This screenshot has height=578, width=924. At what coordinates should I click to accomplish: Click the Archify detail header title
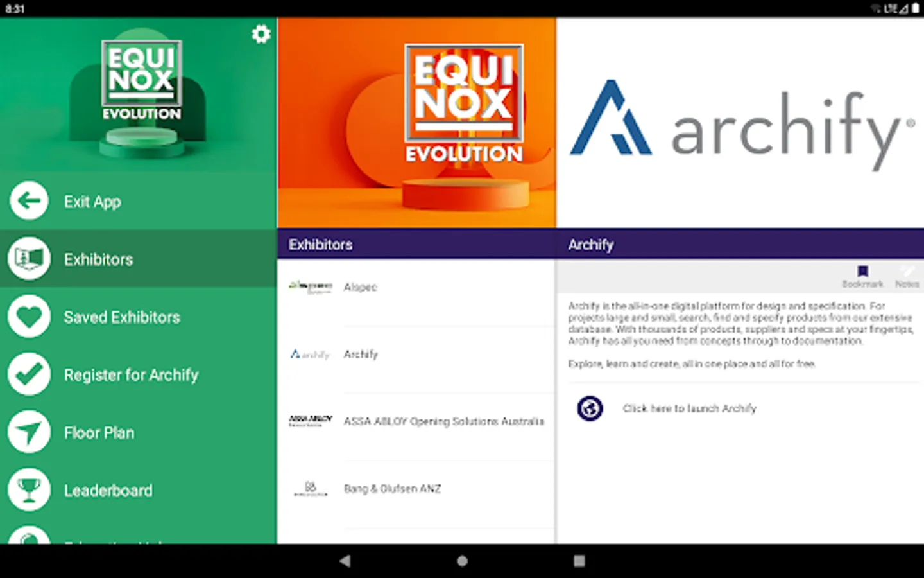point(590,245)
